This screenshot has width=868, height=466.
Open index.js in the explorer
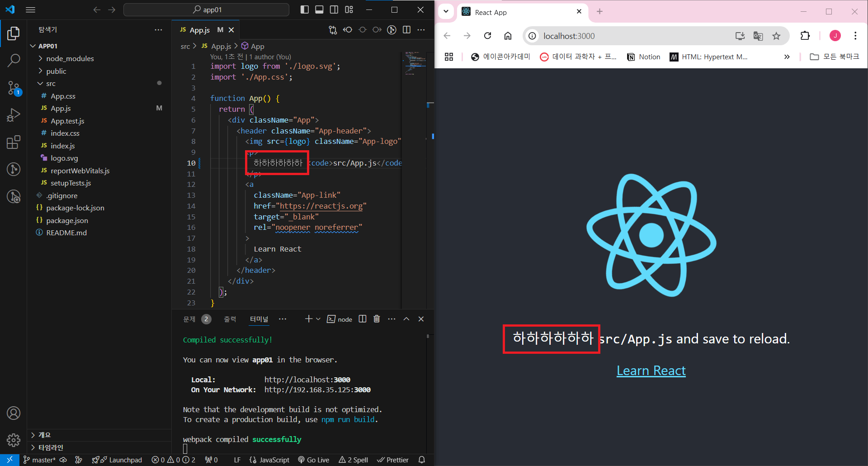[x=62, y=146]
